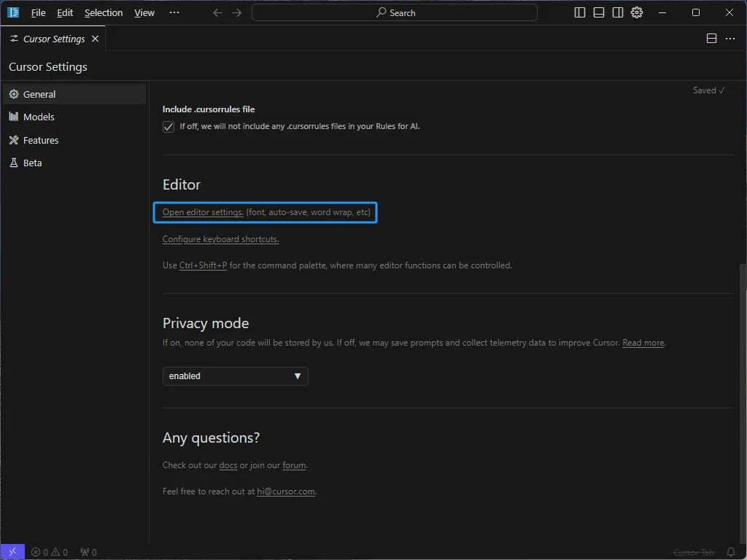
Task: Close the Cursor Settings tab
Action: pos(96,39)
